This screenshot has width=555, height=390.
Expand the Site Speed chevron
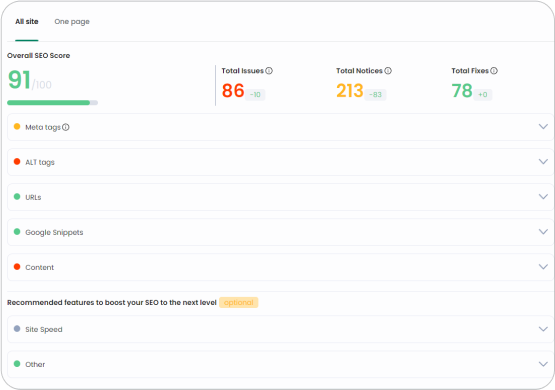pyautogui.click(x=543, y=329)
